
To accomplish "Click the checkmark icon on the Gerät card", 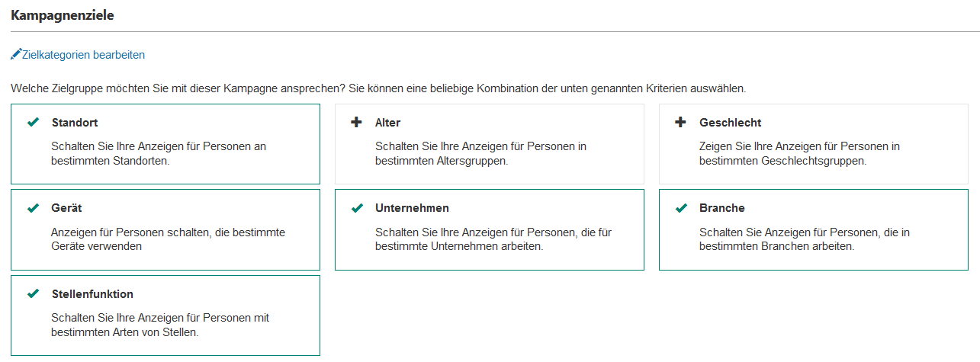I will pos(33,208).
